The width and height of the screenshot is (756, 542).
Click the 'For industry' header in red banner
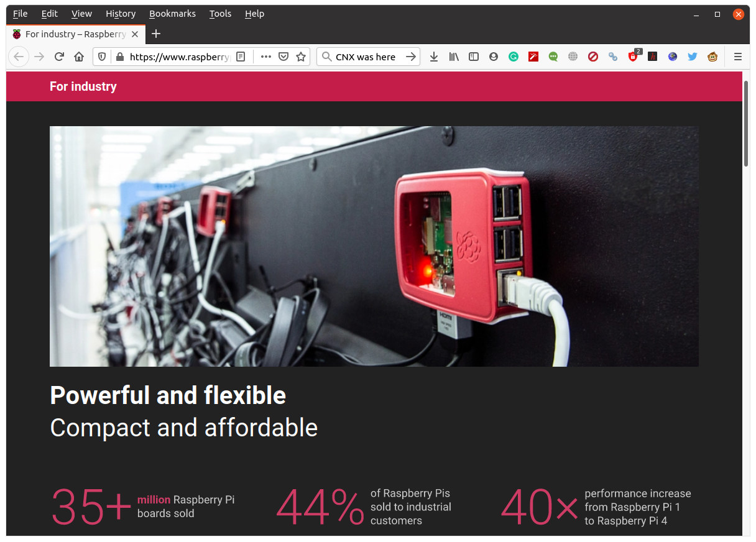83,86
